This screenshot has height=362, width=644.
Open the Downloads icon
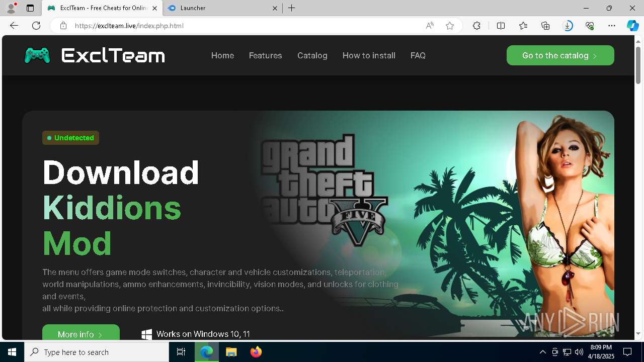pyautogui.click(x=568, y=26)
